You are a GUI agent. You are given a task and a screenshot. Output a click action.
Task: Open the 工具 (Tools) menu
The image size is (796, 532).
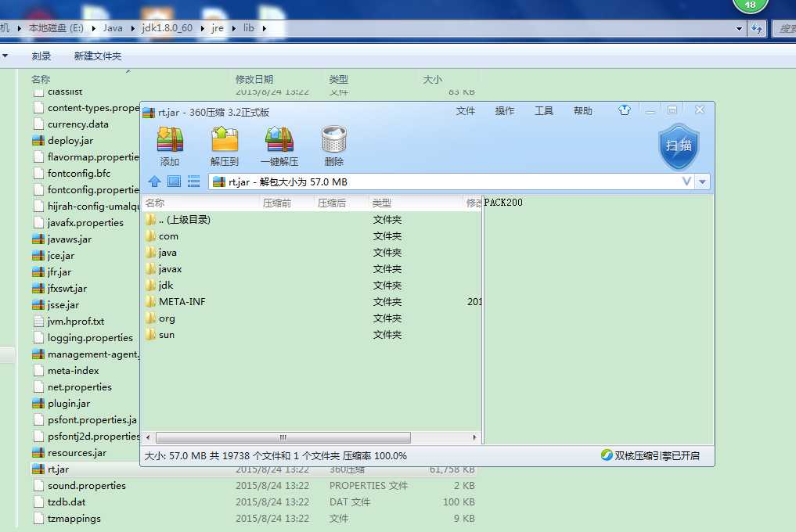[x=544, y=110]
